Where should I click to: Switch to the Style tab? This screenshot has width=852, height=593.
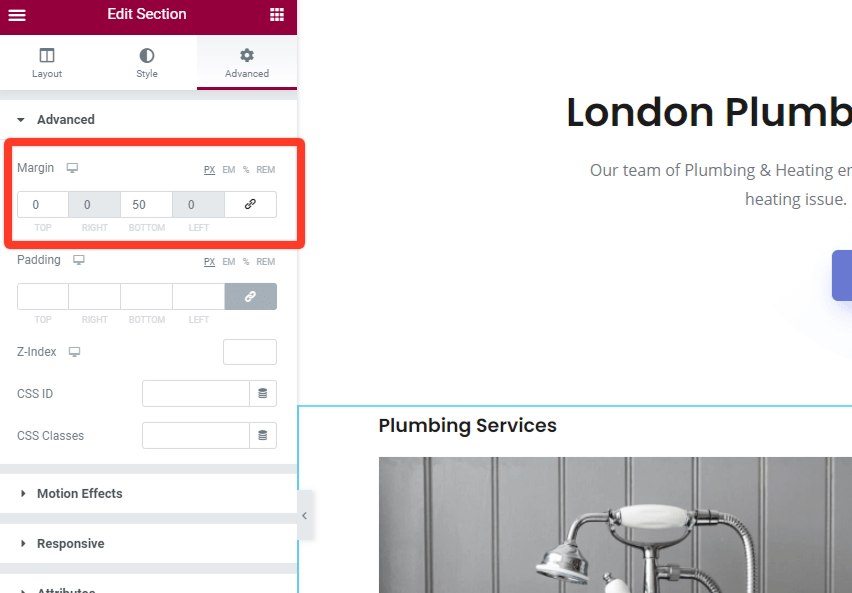pos(147,63)
